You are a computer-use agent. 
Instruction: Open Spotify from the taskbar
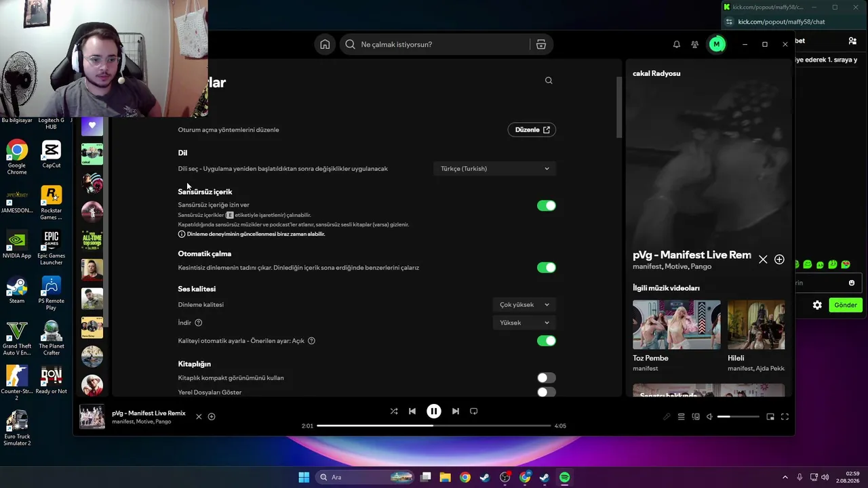click(x=565, y=477)
